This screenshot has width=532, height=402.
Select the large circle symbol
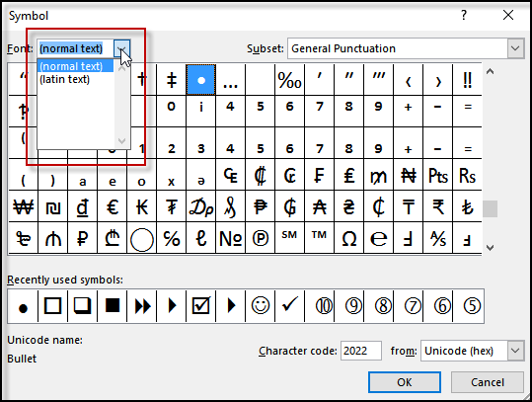[142, 238]
